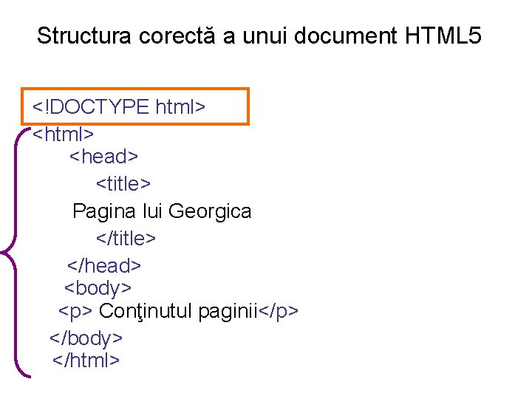The image size is (532, 399).
Task: Select the opening '<body>' tag
Action: point(98,289)
